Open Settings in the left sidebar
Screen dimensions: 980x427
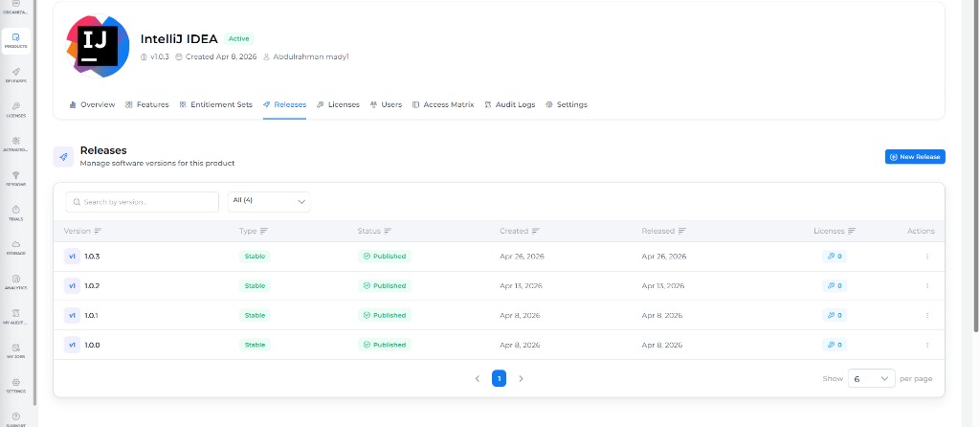pos(15,385)
